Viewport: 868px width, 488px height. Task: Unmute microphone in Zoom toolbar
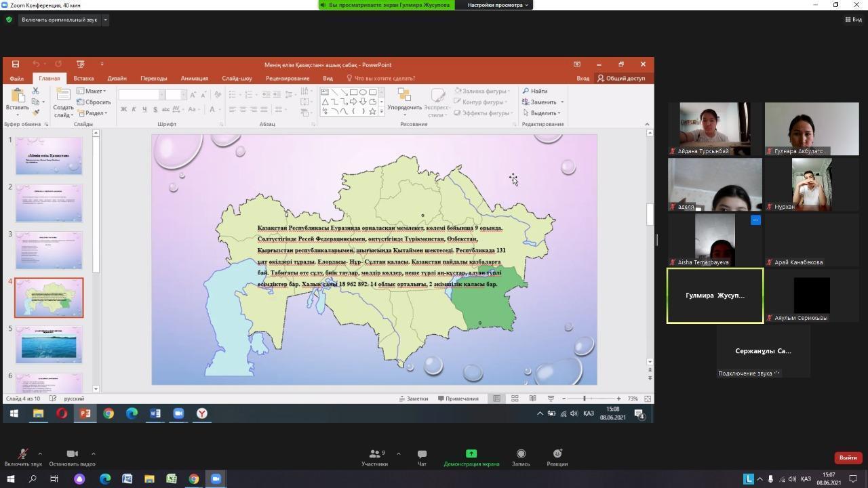23,454
